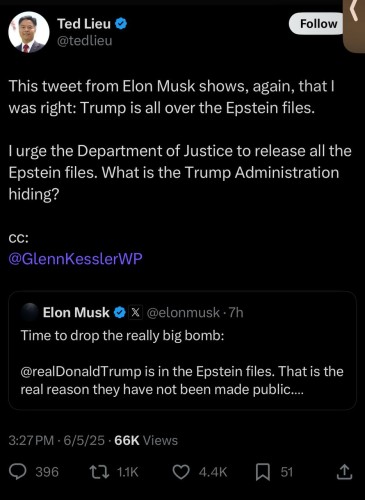This screenshot has width=365, height=500.
Task: Open the quoted Elon Musk tweet text
Action: tap(182, 362)
